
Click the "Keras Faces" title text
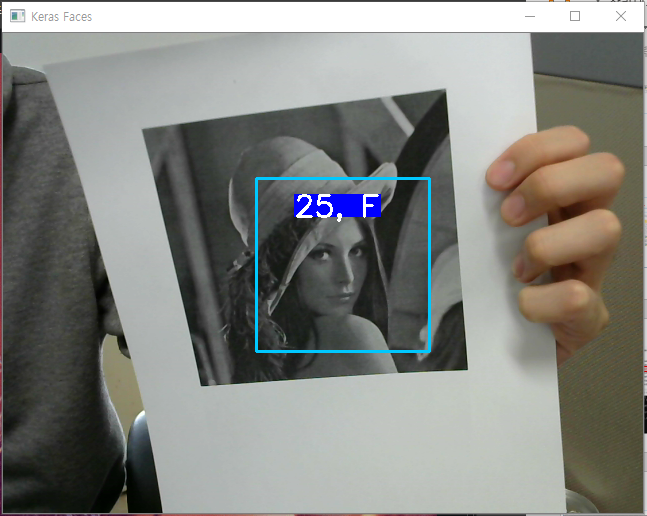click(61, 16)
